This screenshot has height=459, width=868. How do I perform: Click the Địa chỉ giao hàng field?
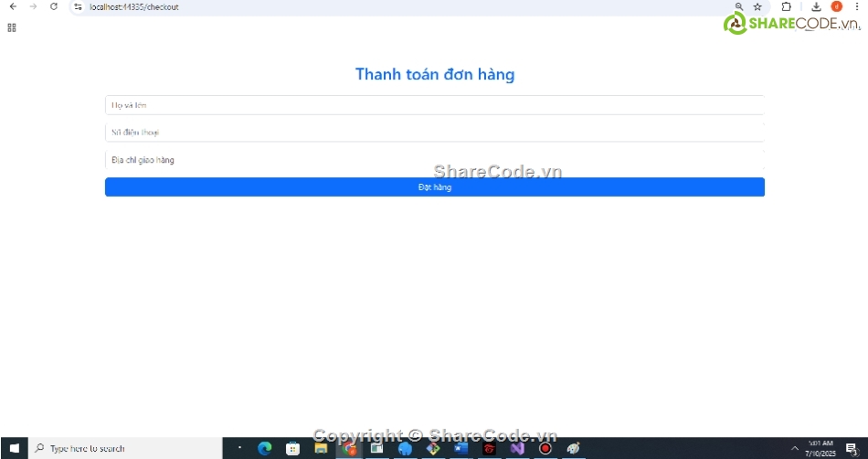[x=435, y=160]
